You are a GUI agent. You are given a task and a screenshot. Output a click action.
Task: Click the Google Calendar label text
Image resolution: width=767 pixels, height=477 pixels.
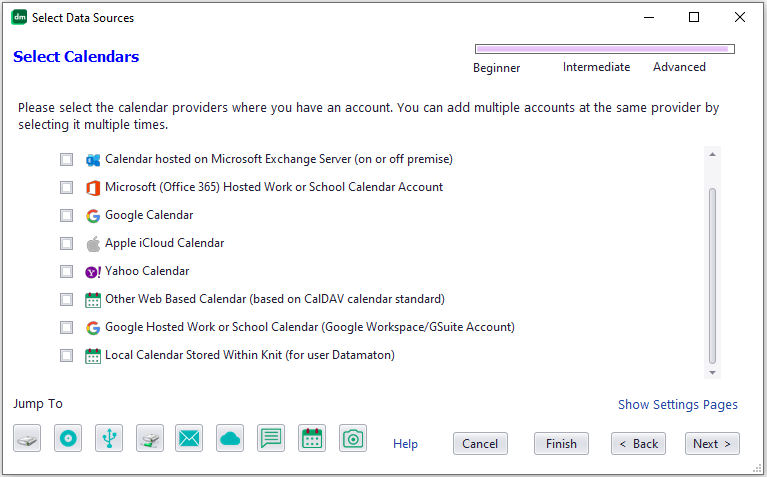coord(149,215)
